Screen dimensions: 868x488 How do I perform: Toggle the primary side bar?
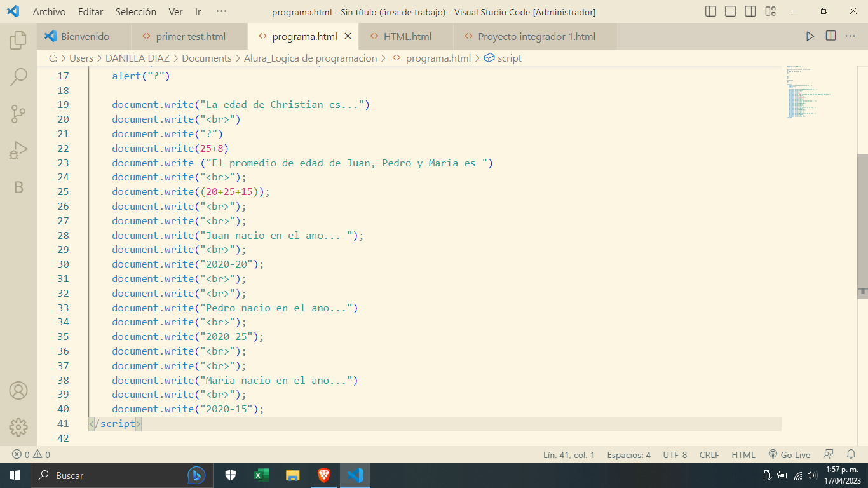711,11
